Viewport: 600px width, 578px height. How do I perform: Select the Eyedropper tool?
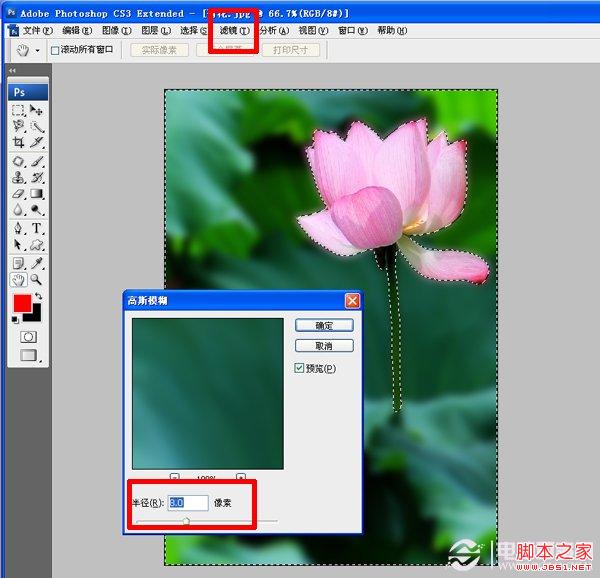pos(36,263)
